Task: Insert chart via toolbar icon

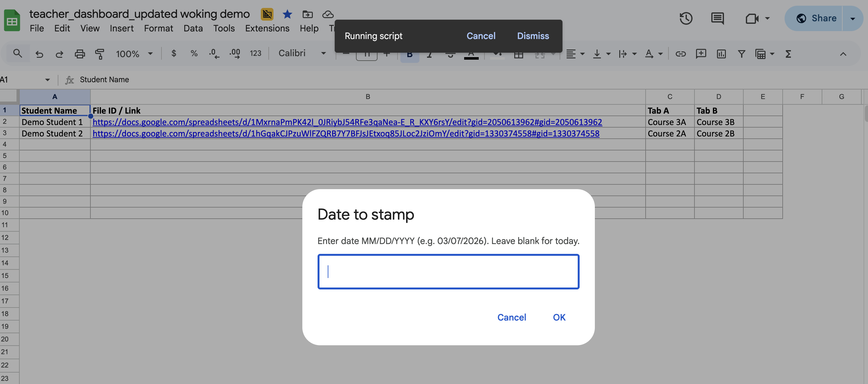Action: pyautogui.click(x=721, y=54)
